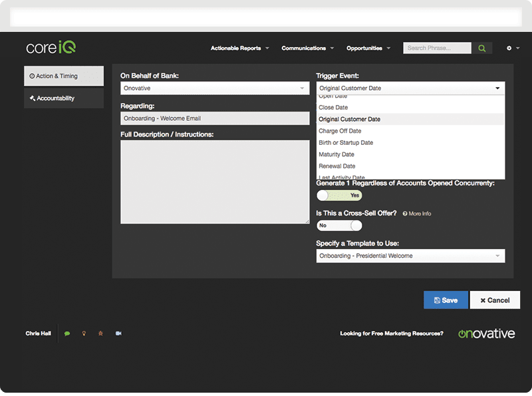Open the On Behalf of Bank dropdown
The width and height of the screenshot is (532, 396).
(x=215, y=88)
